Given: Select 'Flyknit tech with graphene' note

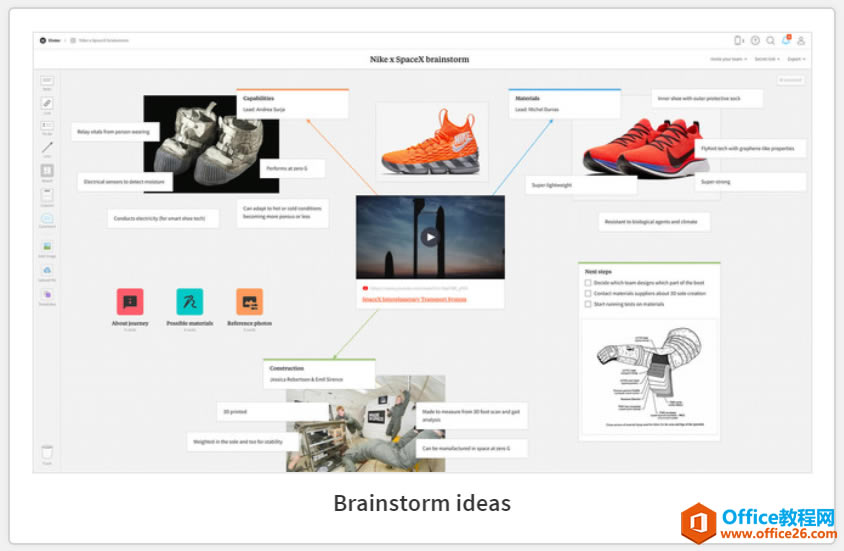Looking at the screenshot, I should [x=750, y=149].
